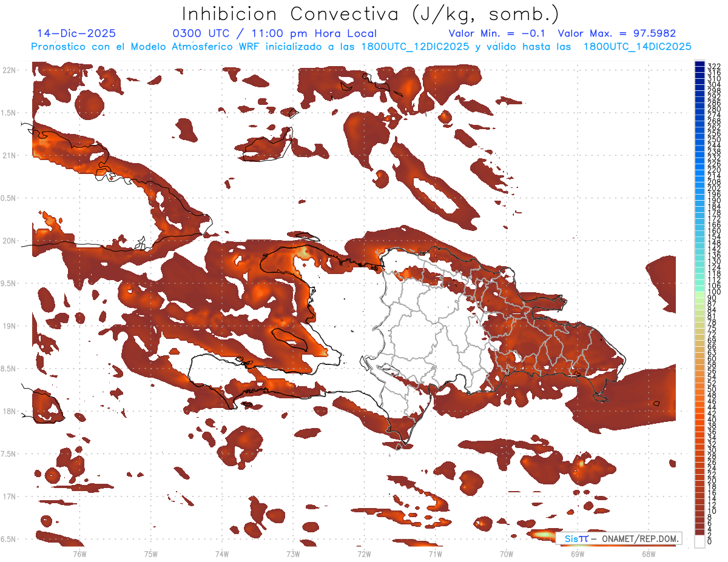Select the pale green band beside value 100

[x=700, y=295]
